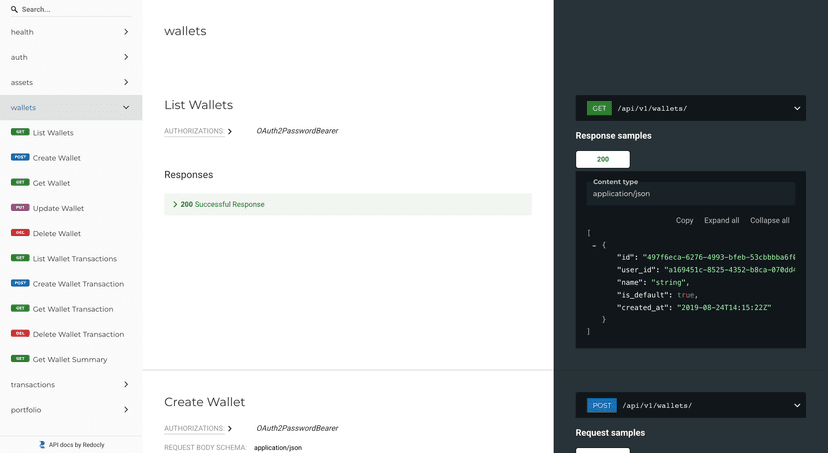Open the portfolio menu item
828x453 pixels.
tap(71, 410)
